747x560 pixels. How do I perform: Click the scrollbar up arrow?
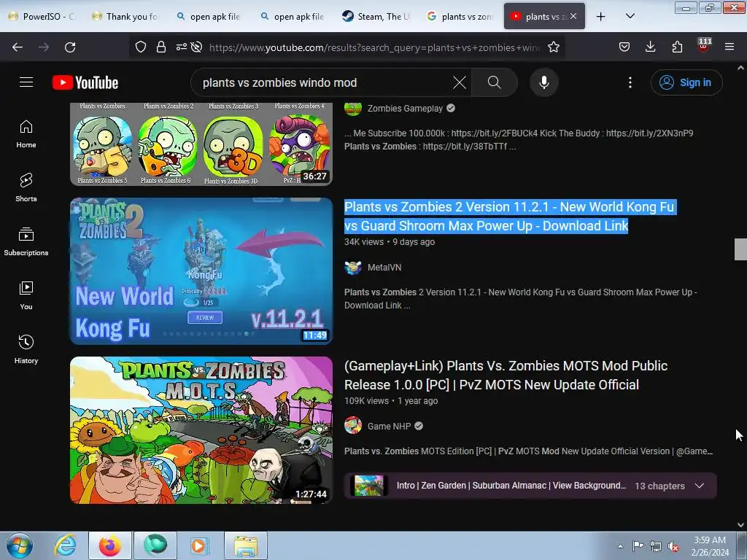[x=740, y=68]
